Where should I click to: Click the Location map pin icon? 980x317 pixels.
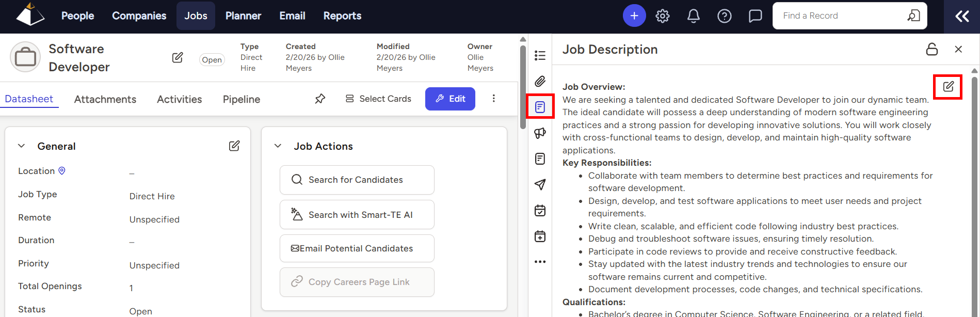pyautogui.click(x=62, y=171)
